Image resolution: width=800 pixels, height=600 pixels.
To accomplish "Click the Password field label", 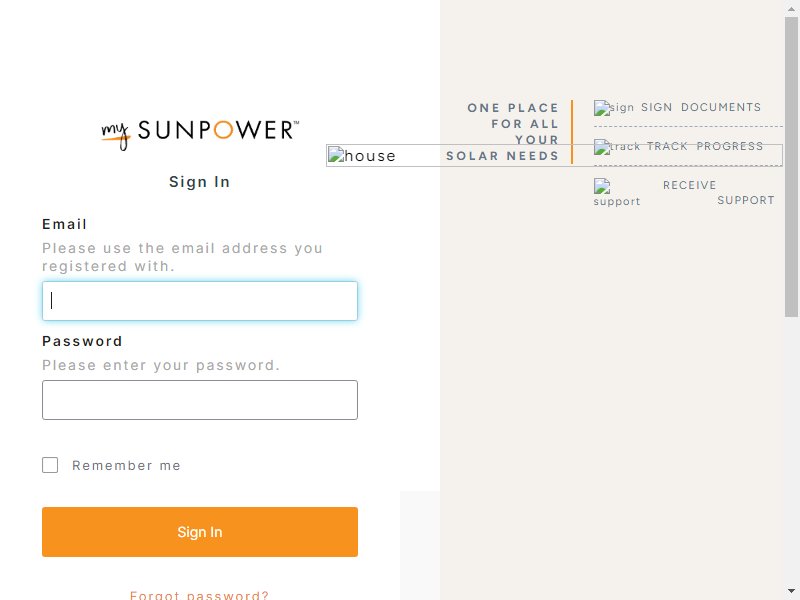I will click(x=82, y=341).
